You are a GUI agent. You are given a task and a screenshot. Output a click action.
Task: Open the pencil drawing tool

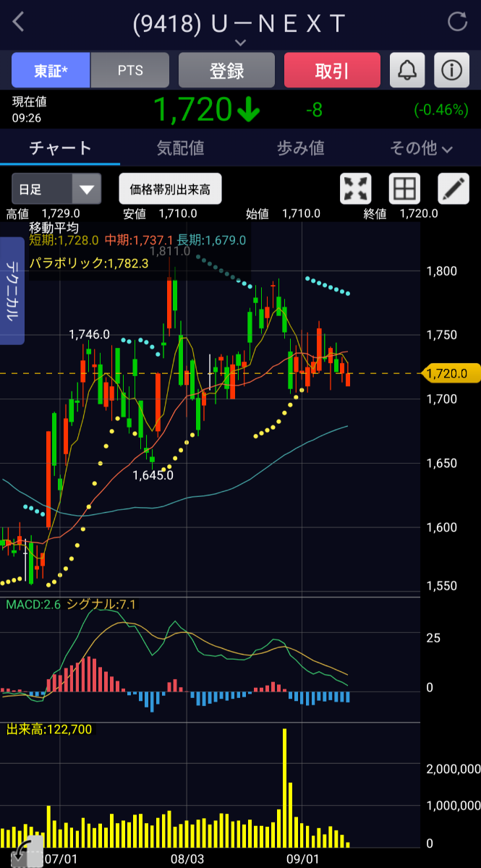click(454, 189)
